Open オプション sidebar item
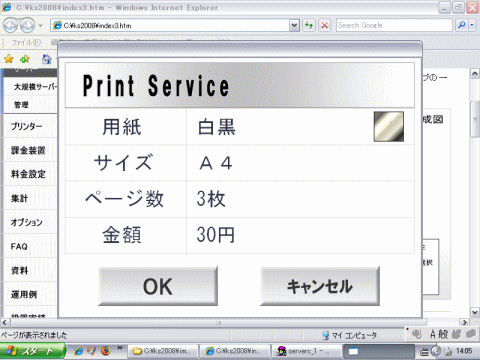Image resolution: width=480 pixels, height=360 pixels. (30, 222)
